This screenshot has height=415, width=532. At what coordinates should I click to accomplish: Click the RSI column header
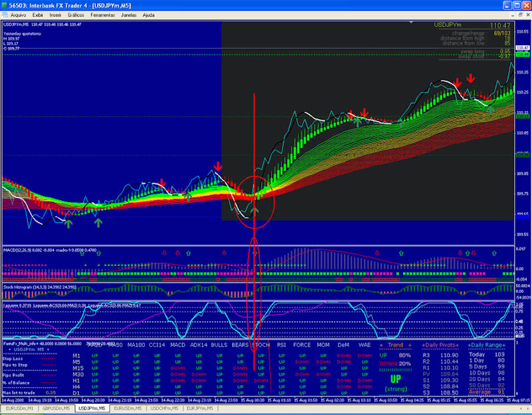tap(281, 345)
